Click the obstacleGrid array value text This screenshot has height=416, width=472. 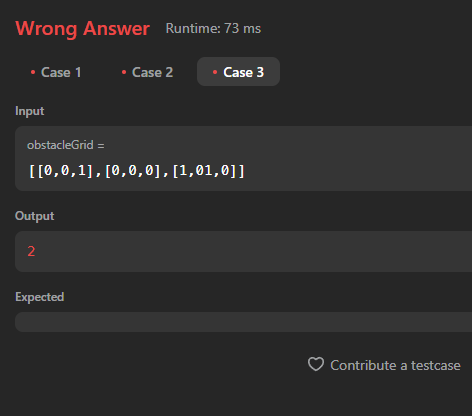136,171
